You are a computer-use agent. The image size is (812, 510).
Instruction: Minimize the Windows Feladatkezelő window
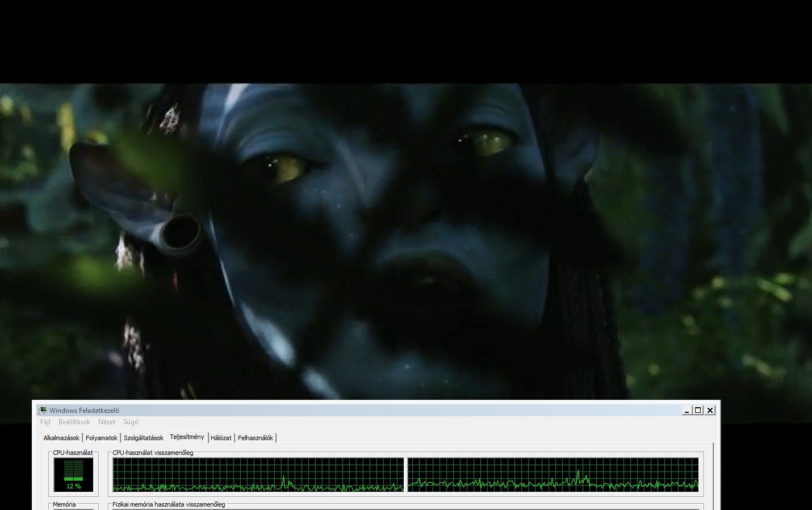687,410
